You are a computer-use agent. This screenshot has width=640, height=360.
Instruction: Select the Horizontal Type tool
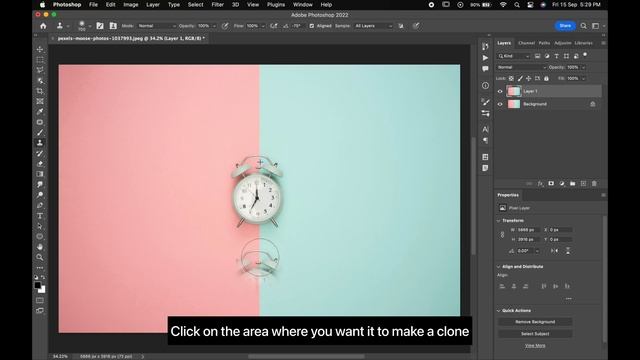(x=40, y=216)
